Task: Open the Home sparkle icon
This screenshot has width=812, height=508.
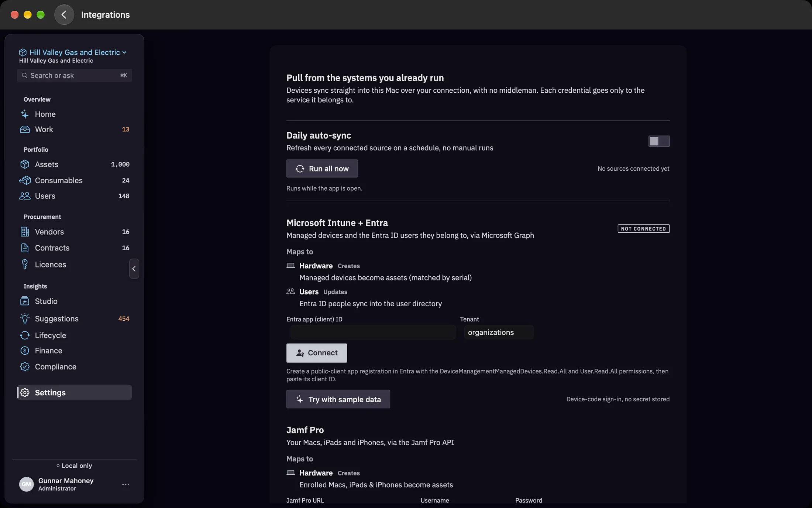Action: [x=25, y=114]
